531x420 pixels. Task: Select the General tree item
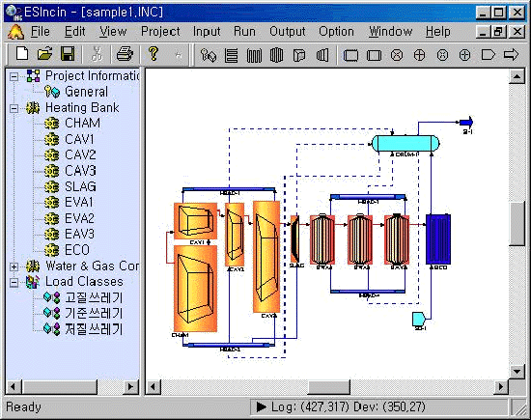tap(86, 92)
